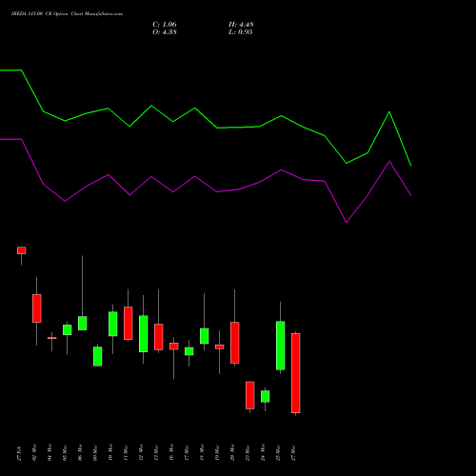Click the red candlestick for 27 Feb
Image resolution: width=476 pixels, height=476 pixels.
(x=22, y=250)
